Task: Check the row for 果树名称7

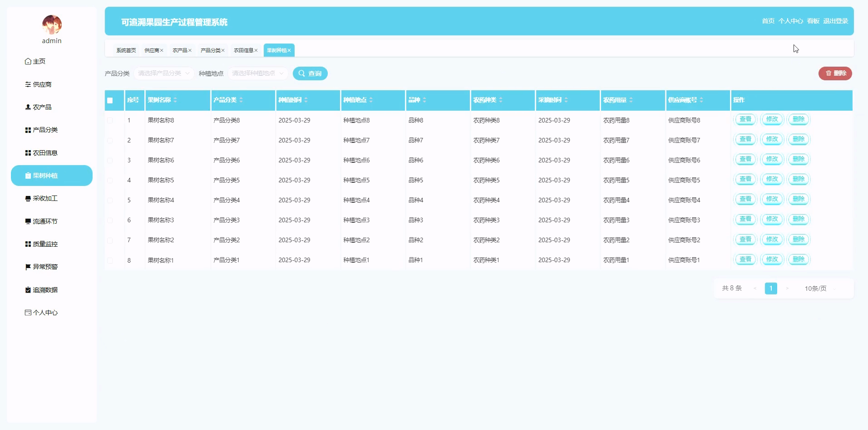Action: [110, 141]
